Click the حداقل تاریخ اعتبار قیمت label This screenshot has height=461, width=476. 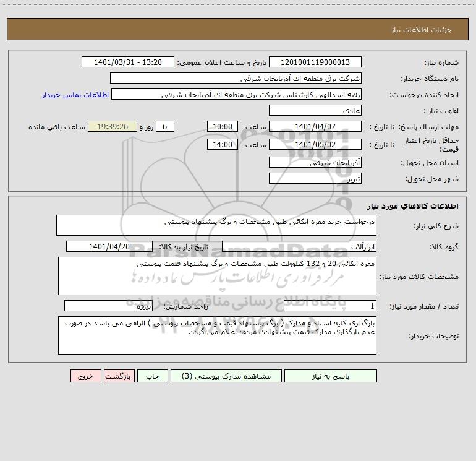(x=431, y=145)
